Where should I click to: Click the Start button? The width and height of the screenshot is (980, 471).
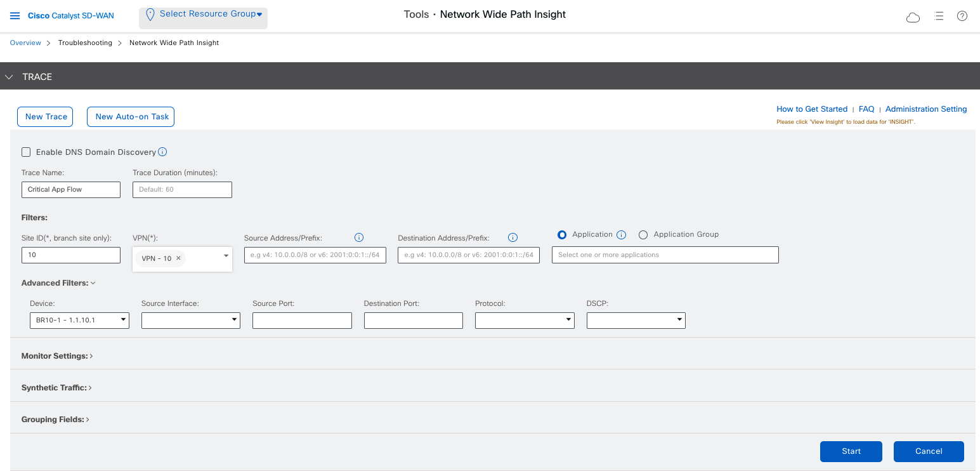tap(851, 451)
